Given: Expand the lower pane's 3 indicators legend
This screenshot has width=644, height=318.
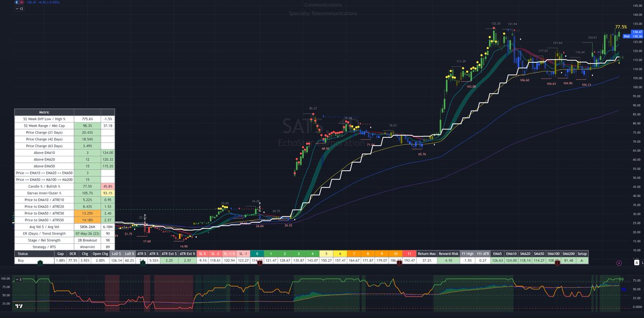Looking at the screenshot, I should coord(19,279).
